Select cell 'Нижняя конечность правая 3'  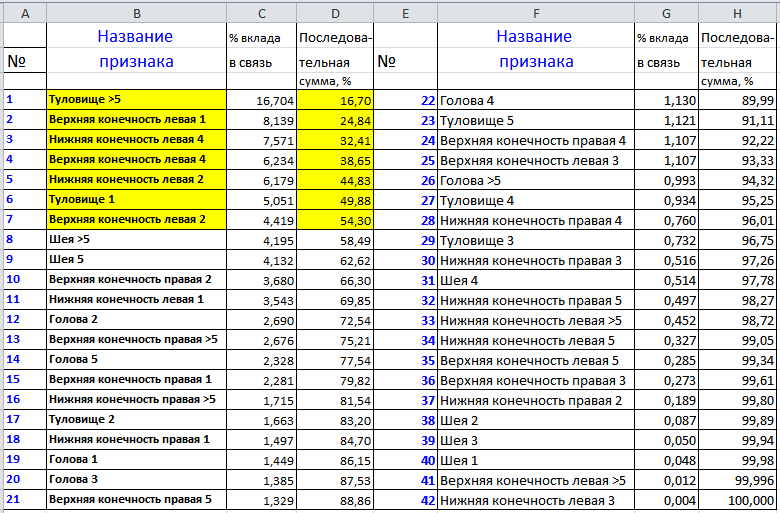pos(536,260)
